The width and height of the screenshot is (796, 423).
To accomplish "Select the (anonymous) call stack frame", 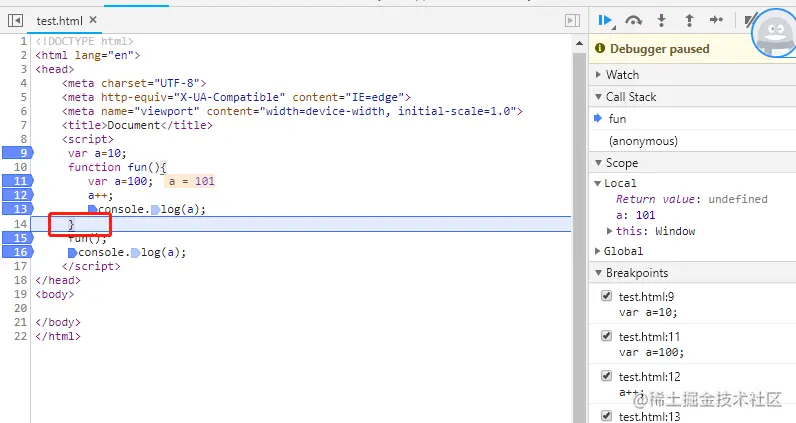I will 692,141.
